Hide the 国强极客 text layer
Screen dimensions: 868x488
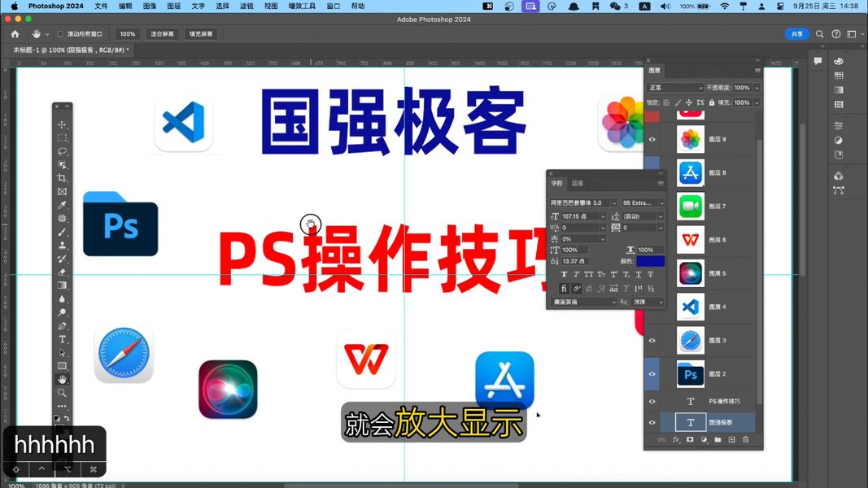652,423
